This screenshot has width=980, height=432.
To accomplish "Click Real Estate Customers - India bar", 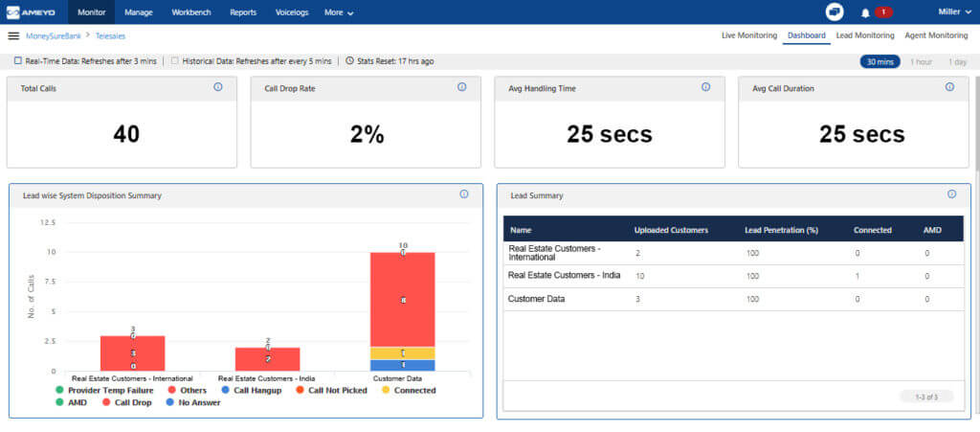I will click(268, 359).
